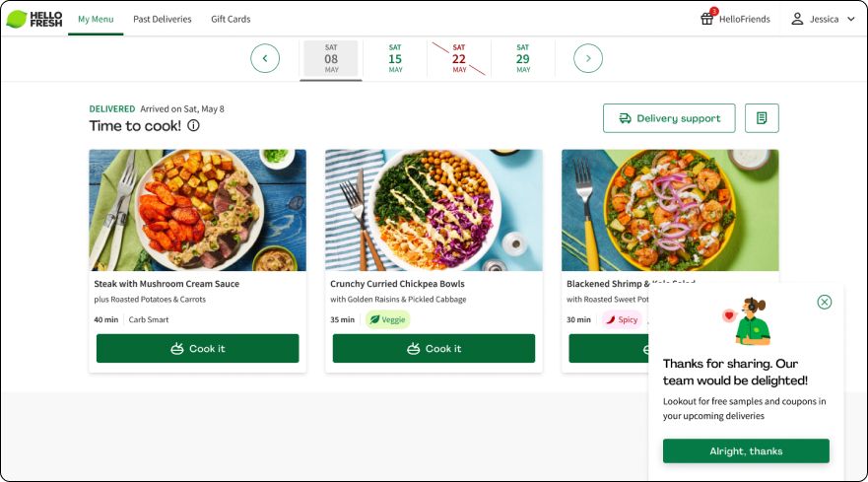Expand the Jessica account dropdown chevron

[851, 19]
